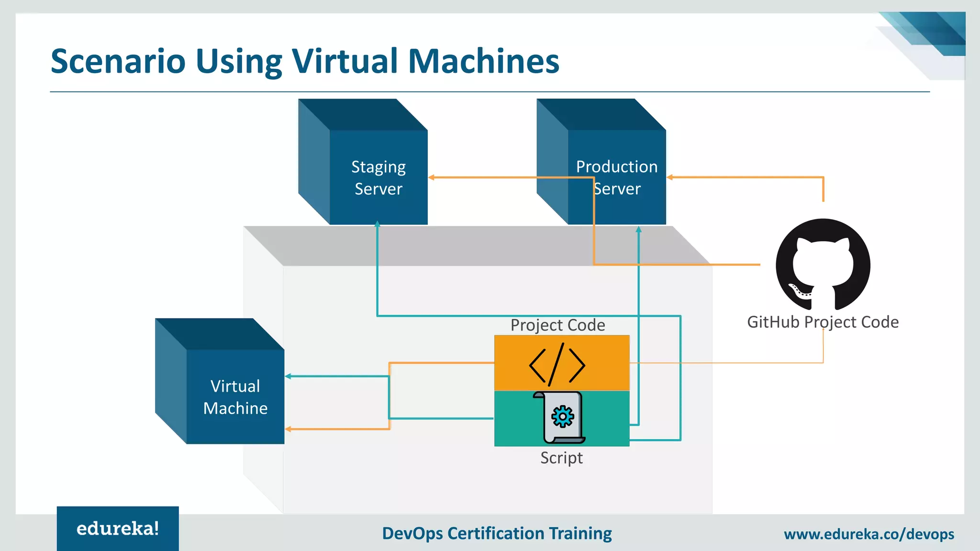Click the orange arrowhead entering Production Server

[x=670, y=177]
